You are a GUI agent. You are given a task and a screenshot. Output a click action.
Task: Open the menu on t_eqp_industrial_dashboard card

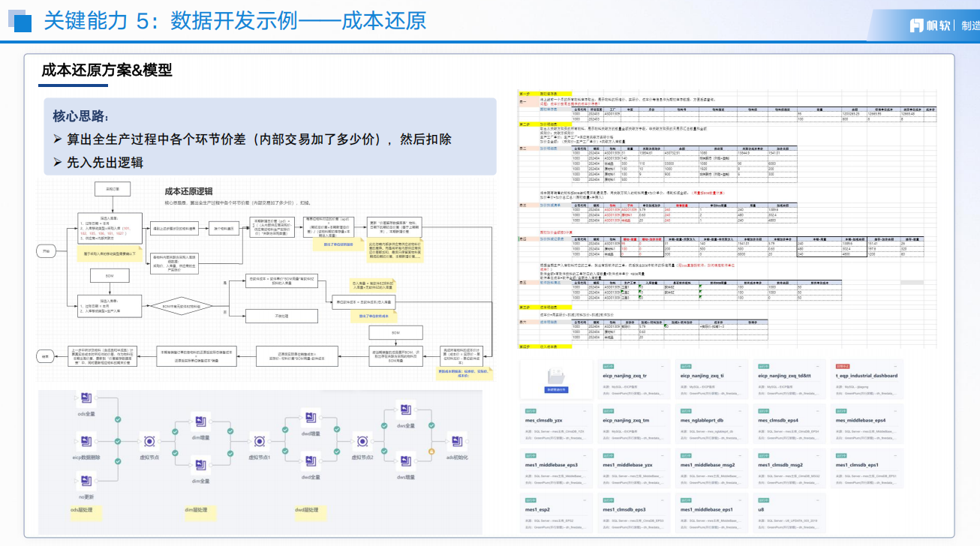(x=896, y=365)
